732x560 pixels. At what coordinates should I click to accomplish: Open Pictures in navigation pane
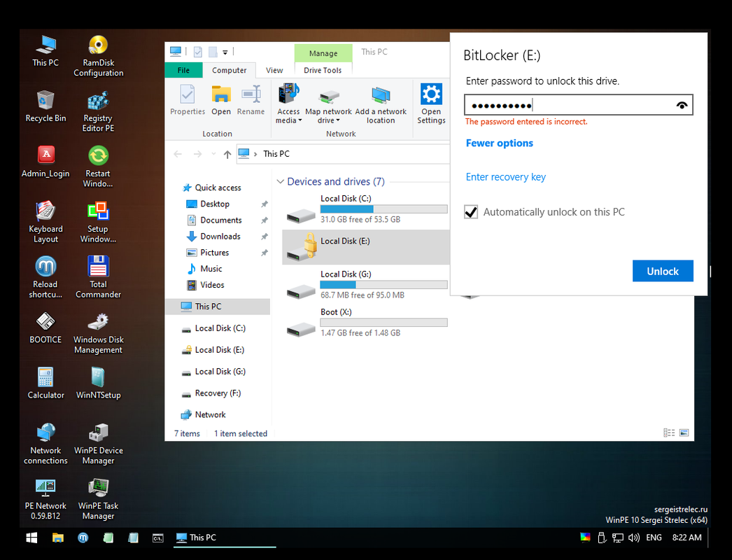pos(214,253)
